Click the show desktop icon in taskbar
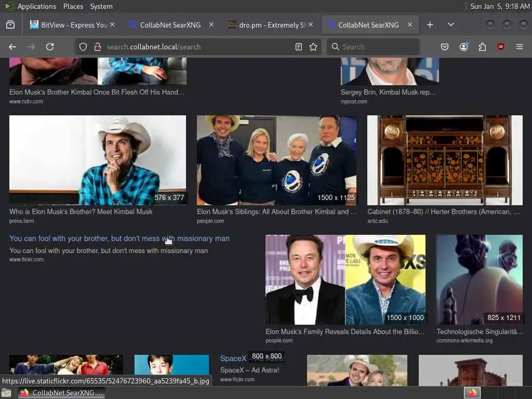 pos(6,393)
